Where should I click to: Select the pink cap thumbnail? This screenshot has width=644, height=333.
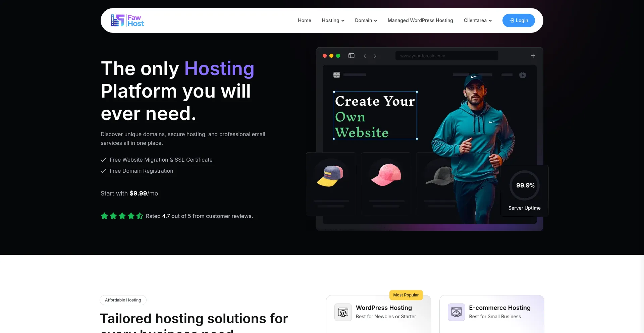386,175
